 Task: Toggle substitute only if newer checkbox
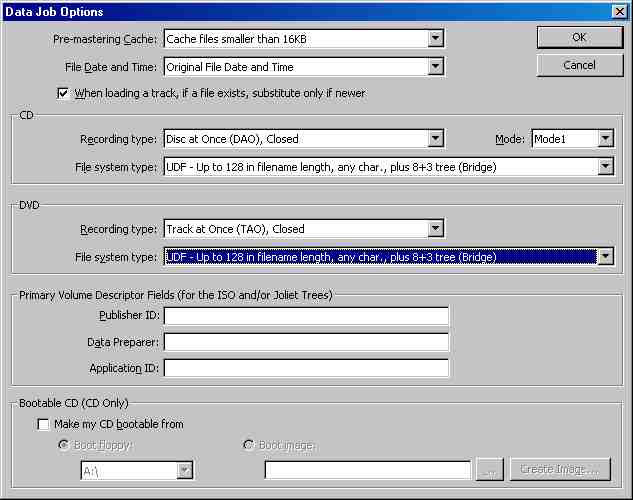63,93
